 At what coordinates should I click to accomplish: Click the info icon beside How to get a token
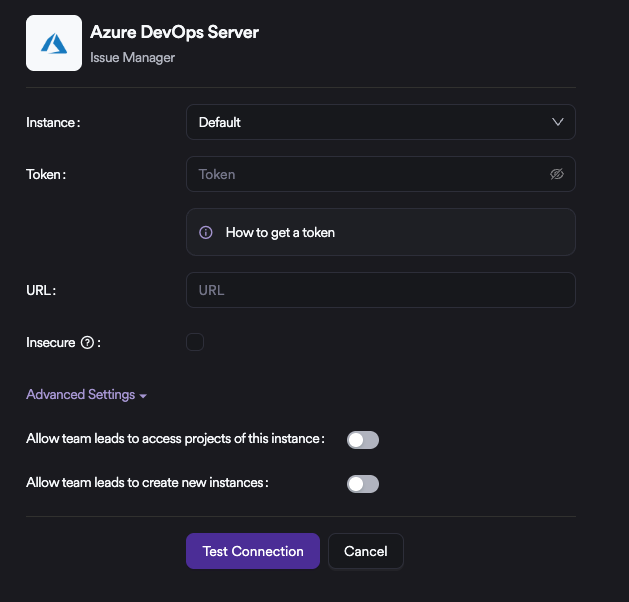[x=206, y=232]
